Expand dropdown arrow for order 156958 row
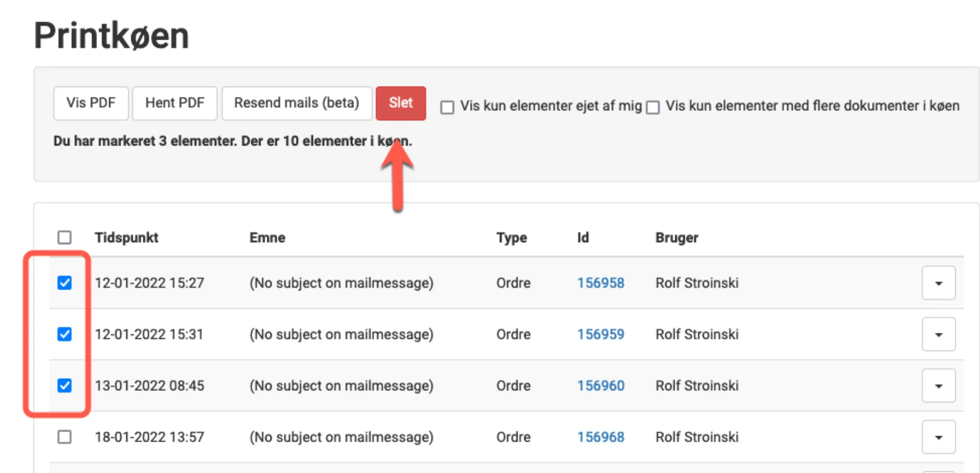The width and height of the screenshot is (980, 473). pos(938,283)
